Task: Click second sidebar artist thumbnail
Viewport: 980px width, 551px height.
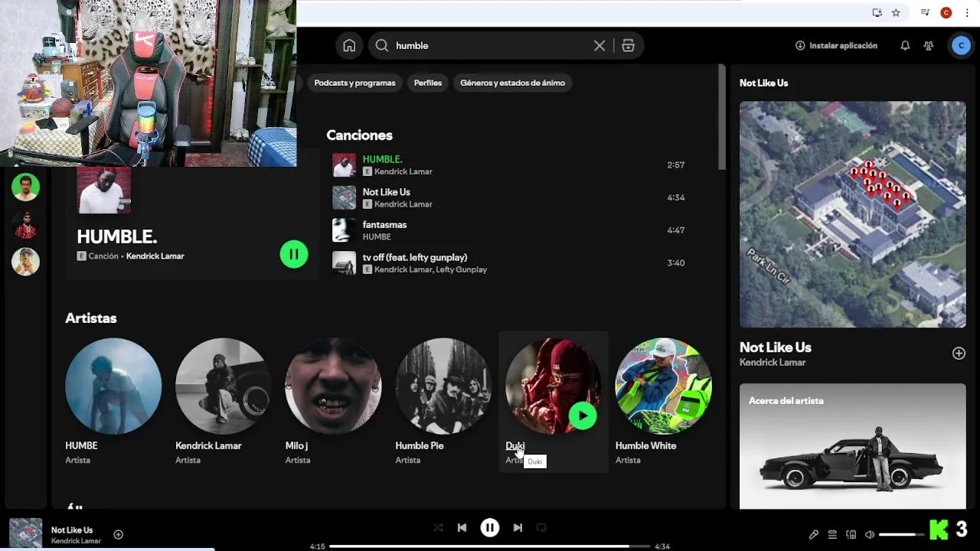Action: coord(25,224)
